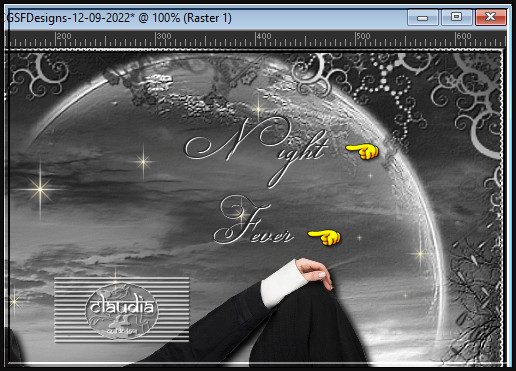Click the script word Fever on canvas
516x371 pixels.
[253, 221]
